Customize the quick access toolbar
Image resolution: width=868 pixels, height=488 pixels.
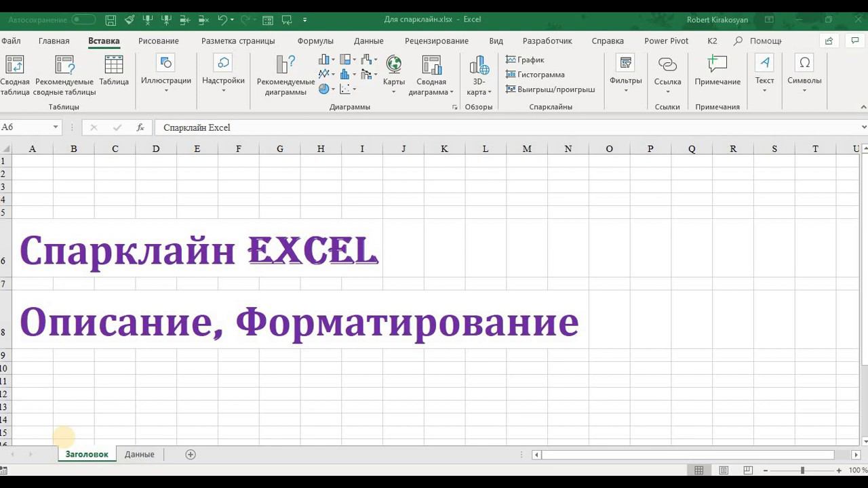[304, 20]
